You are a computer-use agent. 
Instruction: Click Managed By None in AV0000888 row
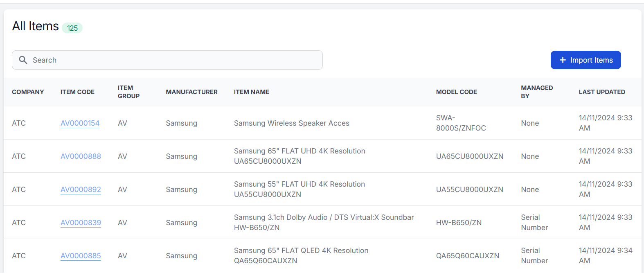(x=530, y=156)
